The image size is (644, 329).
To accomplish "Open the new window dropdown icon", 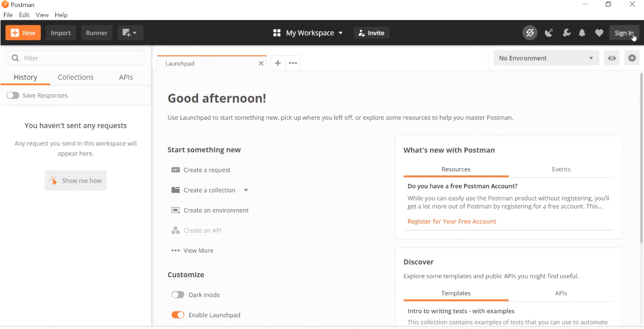I will click(130, 33).
